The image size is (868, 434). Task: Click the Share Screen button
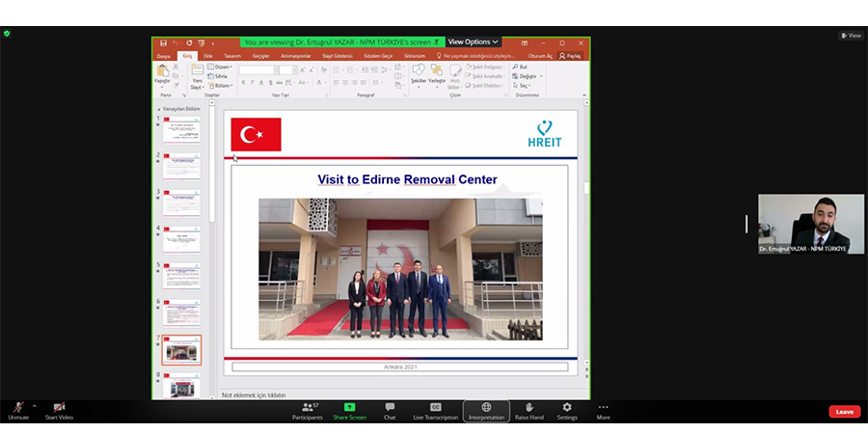(x=349, y=411)
